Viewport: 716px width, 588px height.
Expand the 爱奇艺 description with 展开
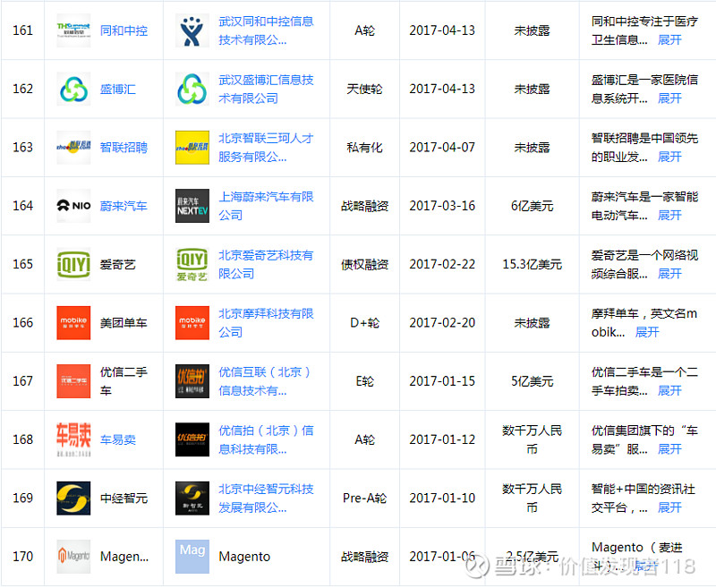[669, 274]
